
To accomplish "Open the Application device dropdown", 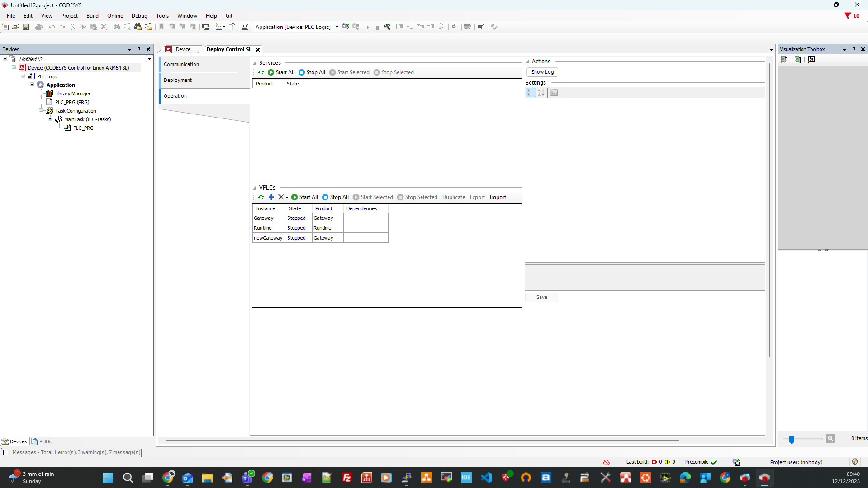I will coord(337,27).
